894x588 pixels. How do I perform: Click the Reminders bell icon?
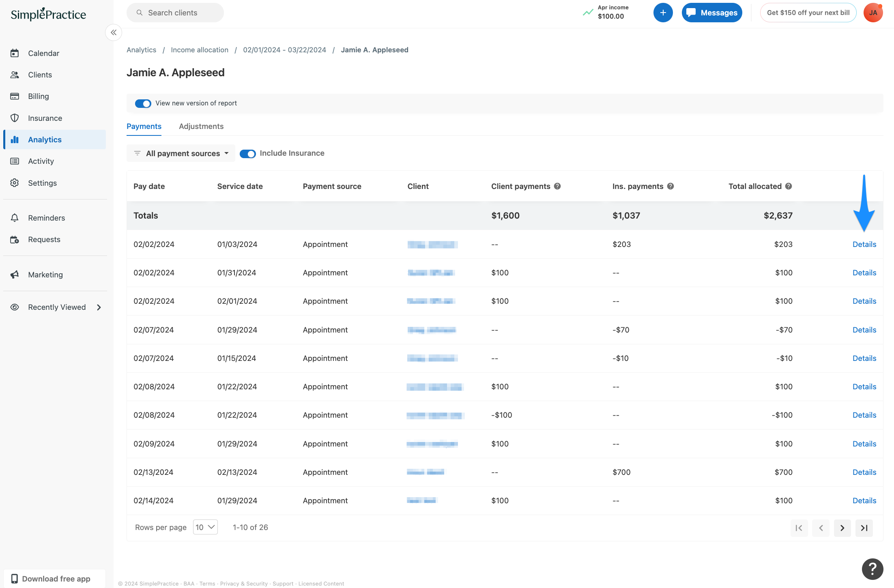tap(15, 218)
